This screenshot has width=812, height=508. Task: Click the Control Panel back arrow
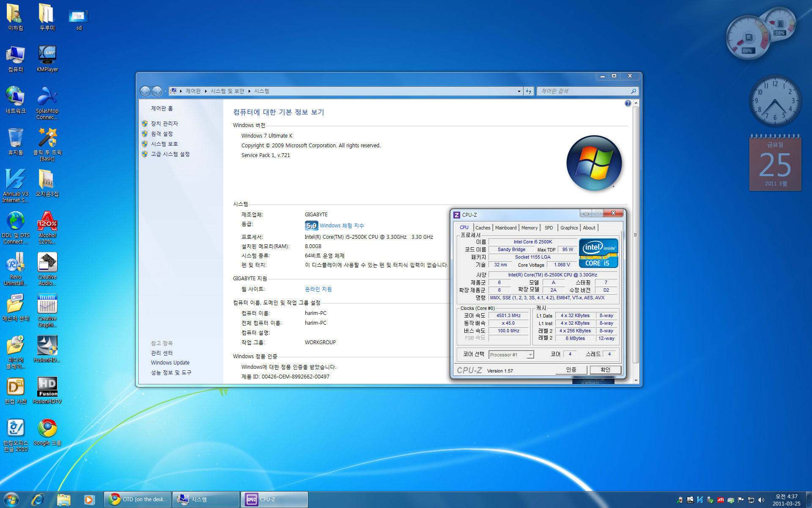point(145,91)
